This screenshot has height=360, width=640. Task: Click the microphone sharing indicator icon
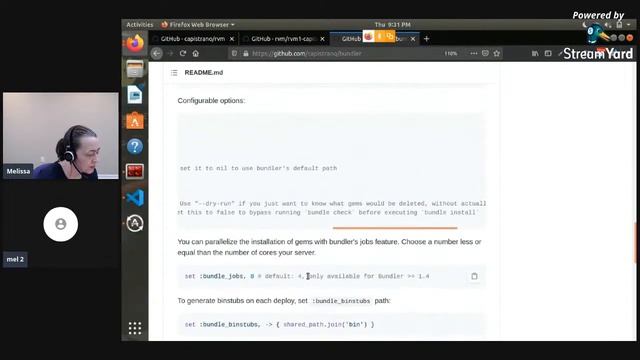[379, 37]
